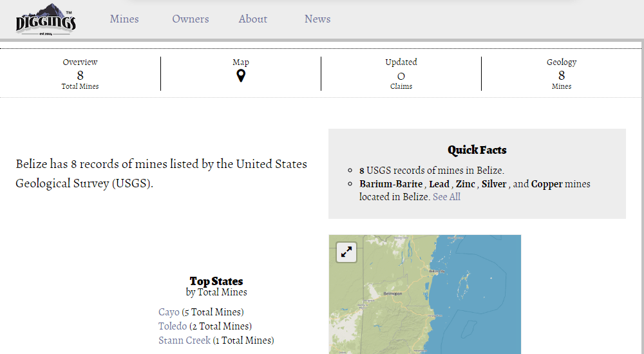Click Copper in Quick Facts

547,184
